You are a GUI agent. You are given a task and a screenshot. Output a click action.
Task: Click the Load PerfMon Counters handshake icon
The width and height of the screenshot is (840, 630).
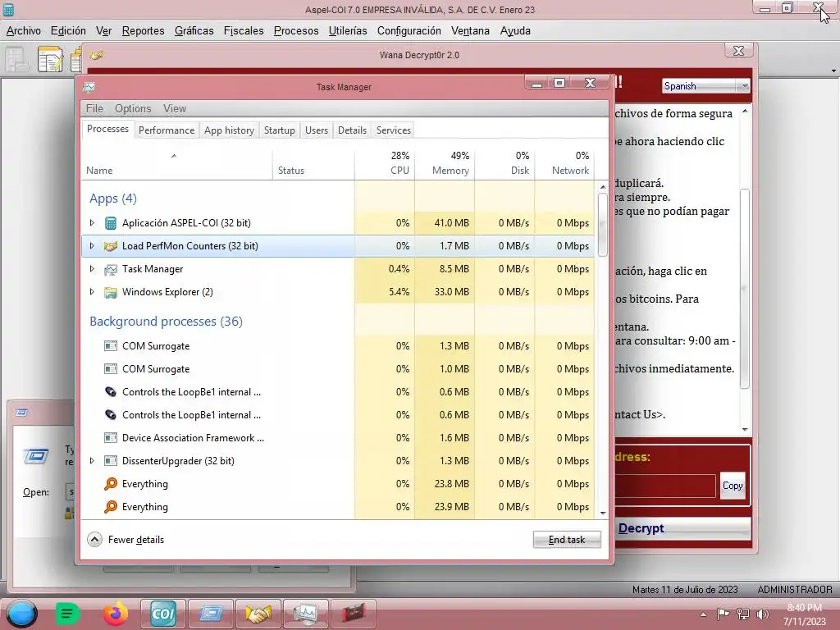(x=111, y=246)
